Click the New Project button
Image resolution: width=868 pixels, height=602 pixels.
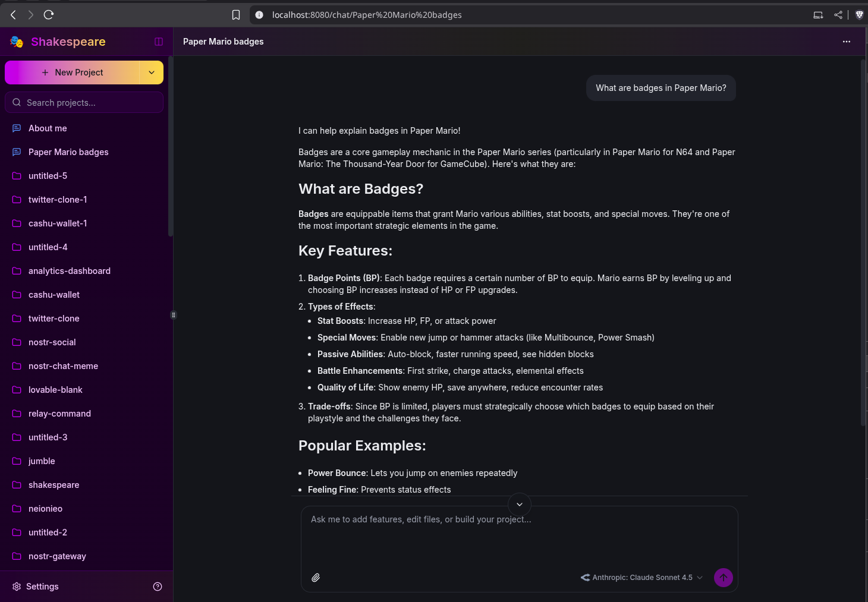pyautogui.click(x=73, y=73)
